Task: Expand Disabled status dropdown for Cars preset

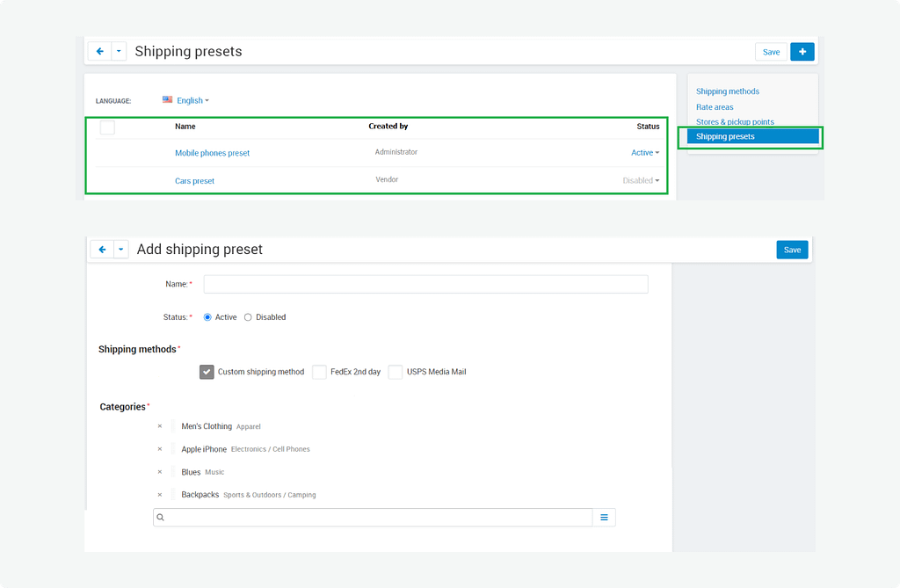Action: [x=641, y=181]
